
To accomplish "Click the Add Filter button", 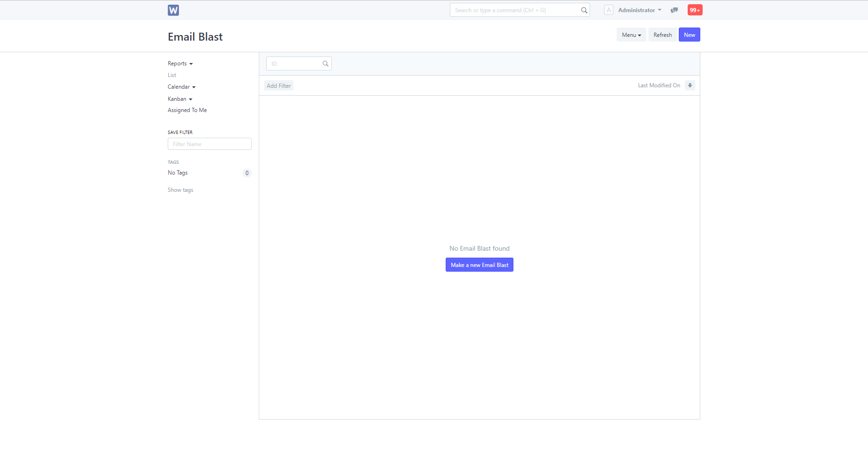I will tap(279, 85).
